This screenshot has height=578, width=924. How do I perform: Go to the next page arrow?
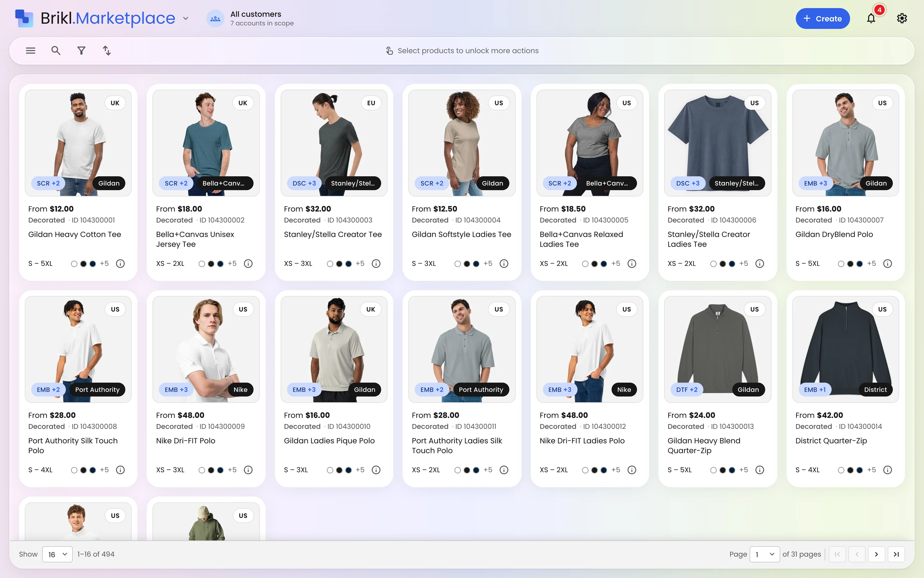coord(876,554)
